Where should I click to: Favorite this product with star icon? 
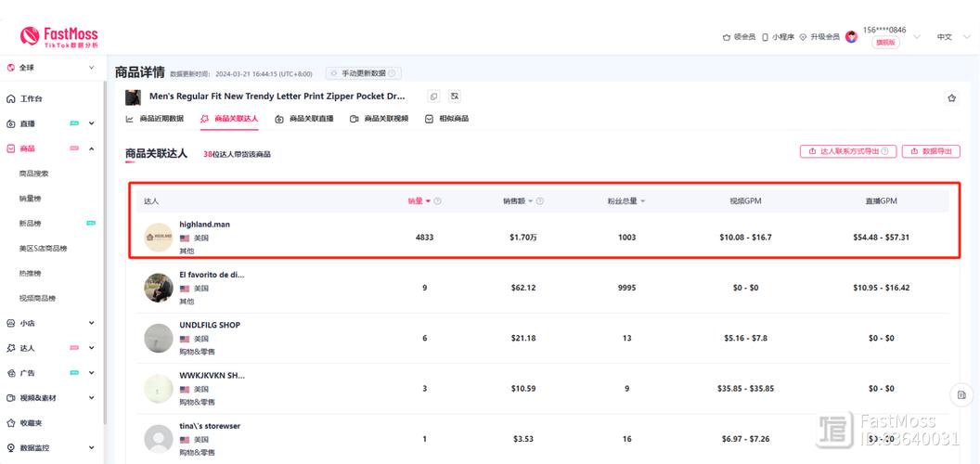(x=952, y=98)
